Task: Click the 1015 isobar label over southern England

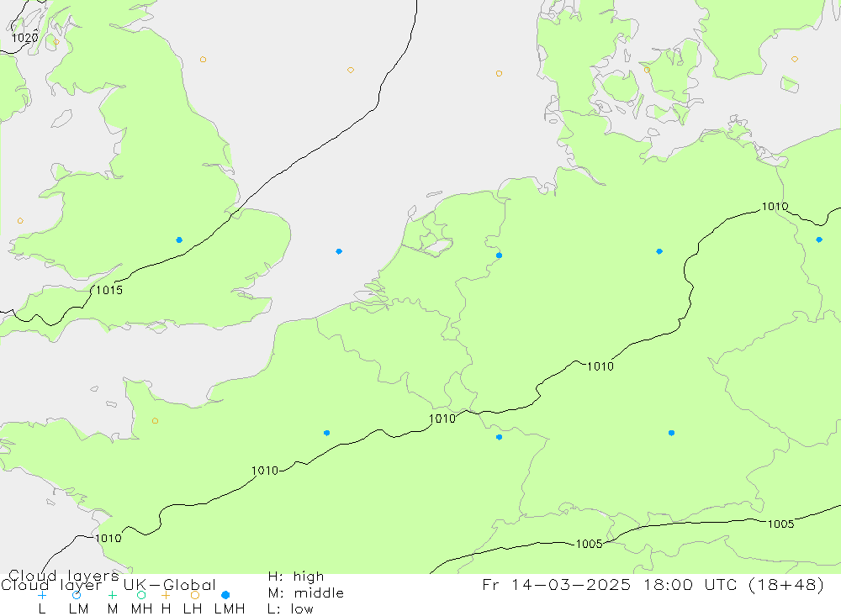Action: (109, 291)
